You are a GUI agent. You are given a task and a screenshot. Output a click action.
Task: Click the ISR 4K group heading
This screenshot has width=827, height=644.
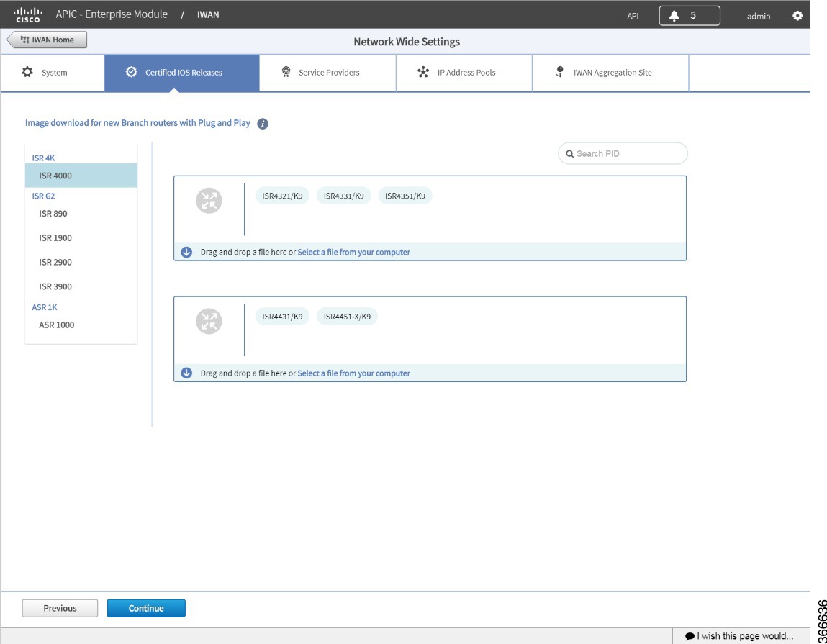click(x=43, y=158)
